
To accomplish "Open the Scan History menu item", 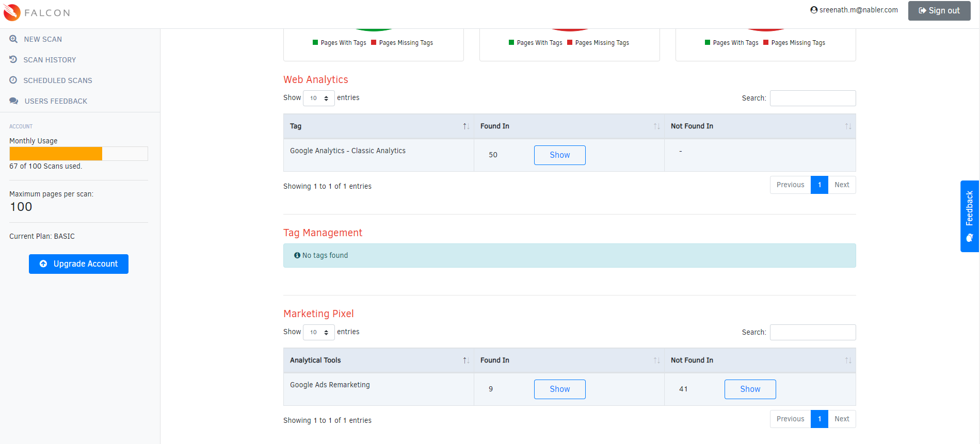I will pyautogui.click(x=50, y=60).
